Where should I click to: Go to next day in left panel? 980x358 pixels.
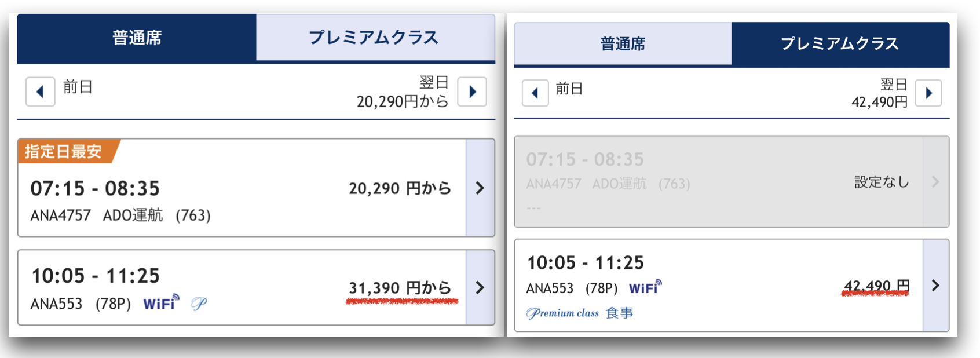(472, 92)
